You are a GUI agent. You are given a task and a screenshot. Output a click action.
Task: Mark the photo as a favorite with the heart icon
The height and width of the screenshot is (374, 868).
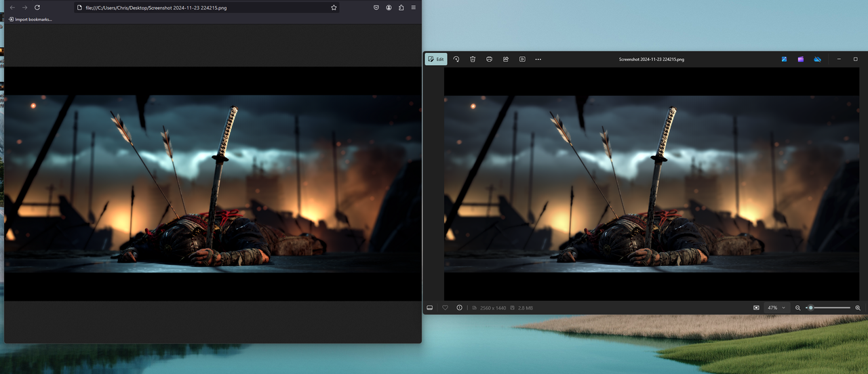click(446, 308)
